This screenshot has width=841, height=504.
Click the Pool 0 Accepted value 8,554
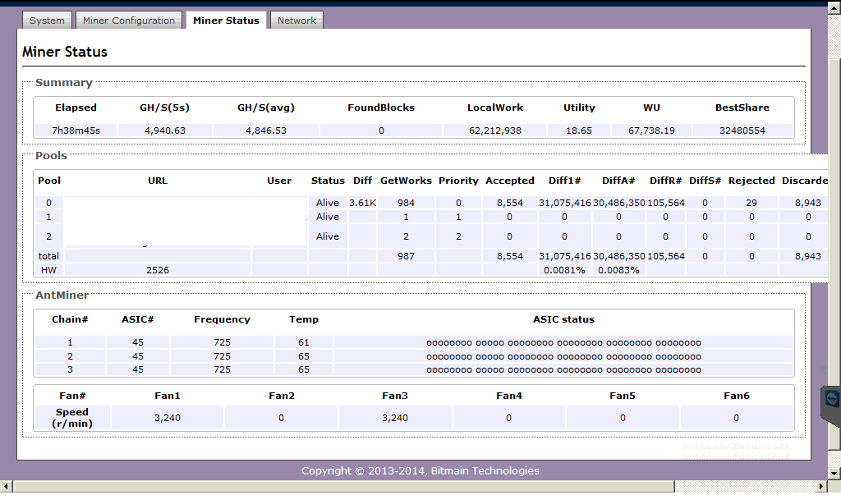[509, 203]
